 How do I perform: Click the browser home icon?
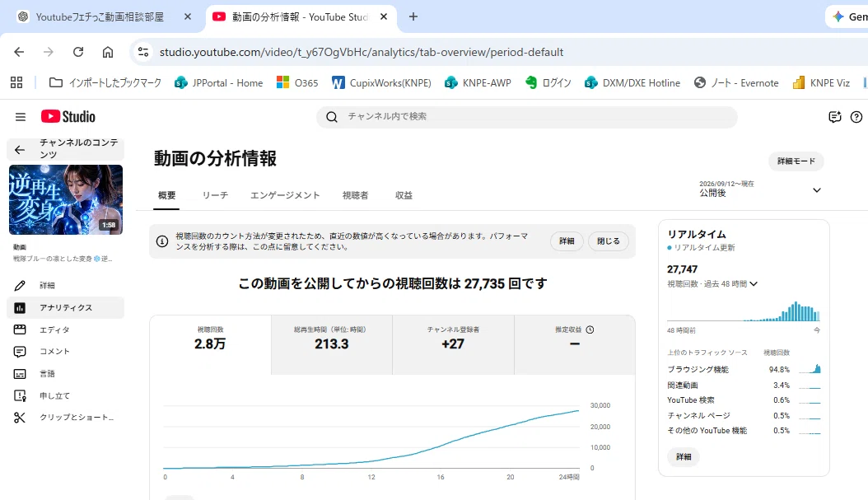pos(107,52)
